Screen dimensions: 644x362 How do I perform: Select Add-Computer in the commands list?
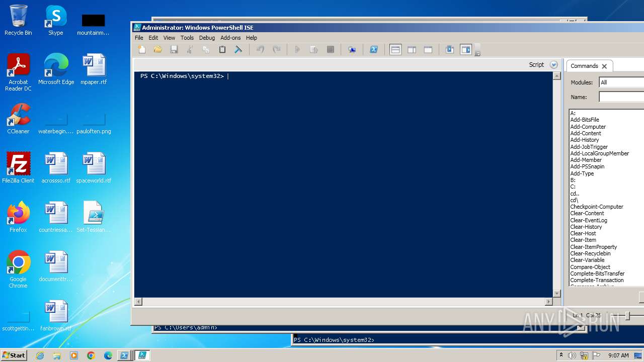pos(588,127)
